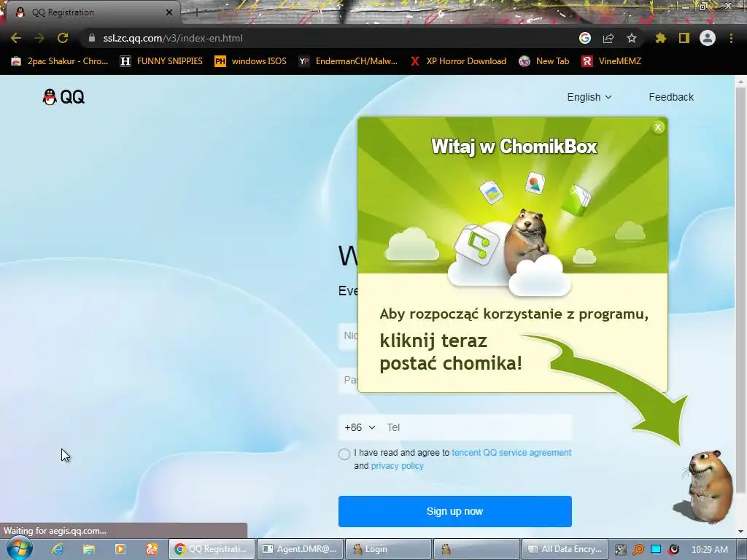Open the Feedback link
This screenshot has height=560, width=747.
coord(671,97)
